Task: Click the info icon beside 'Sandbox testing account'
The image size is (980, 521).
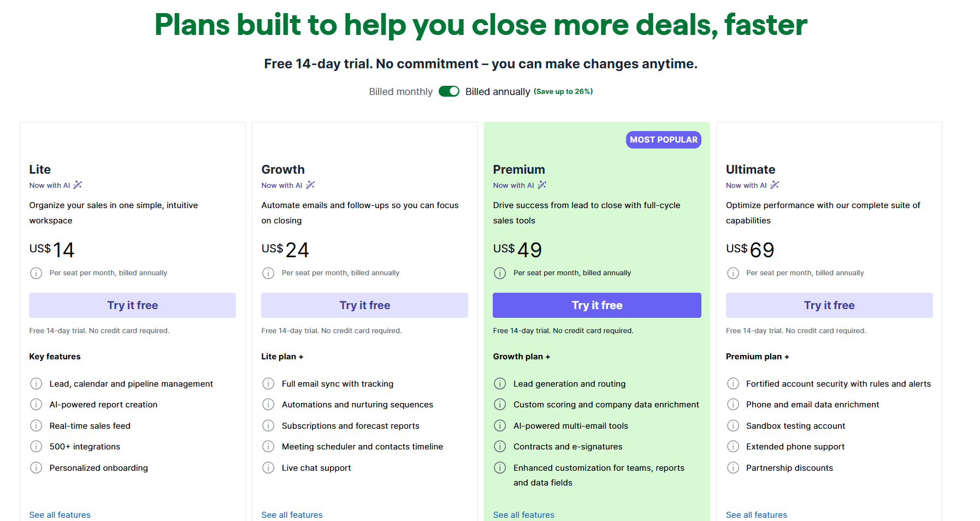Action: (733, 425)
